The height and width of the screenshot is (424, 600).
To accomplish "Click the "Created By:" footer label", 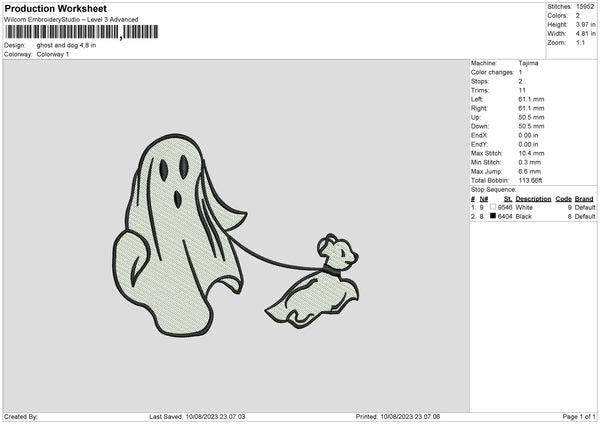I will click(x=21, y=417).
